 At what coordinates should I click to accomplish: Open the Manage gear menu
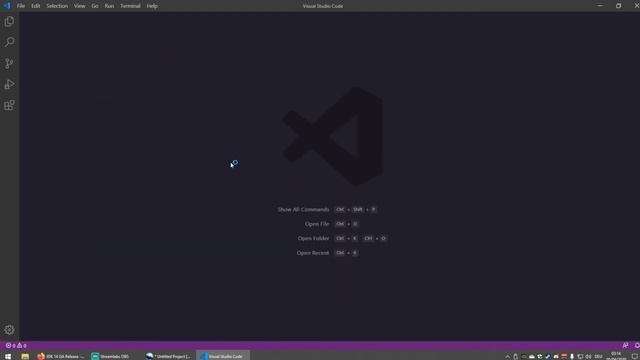pos(9,330)
